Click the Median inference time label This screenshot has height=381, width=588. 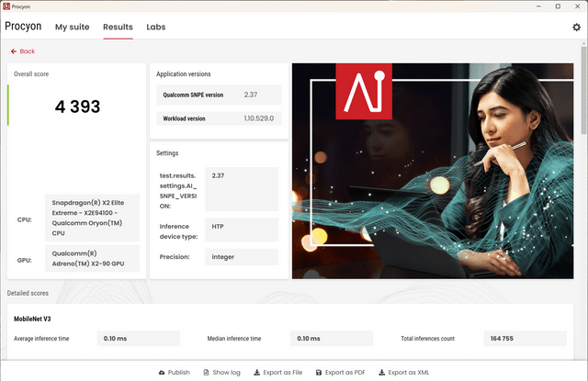(234, 338)
